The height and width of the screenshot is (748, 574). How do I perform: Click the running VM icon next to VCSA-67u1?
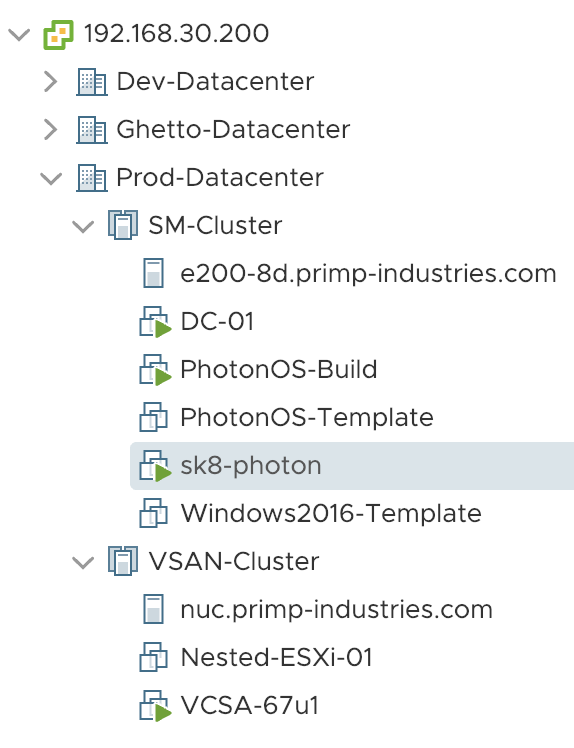pos(155,705)
